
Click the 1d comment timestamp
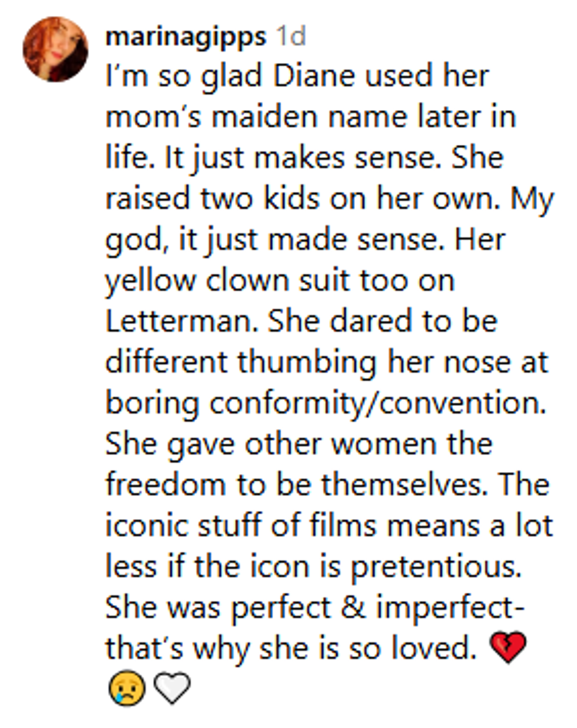click(x=291, y=37)
